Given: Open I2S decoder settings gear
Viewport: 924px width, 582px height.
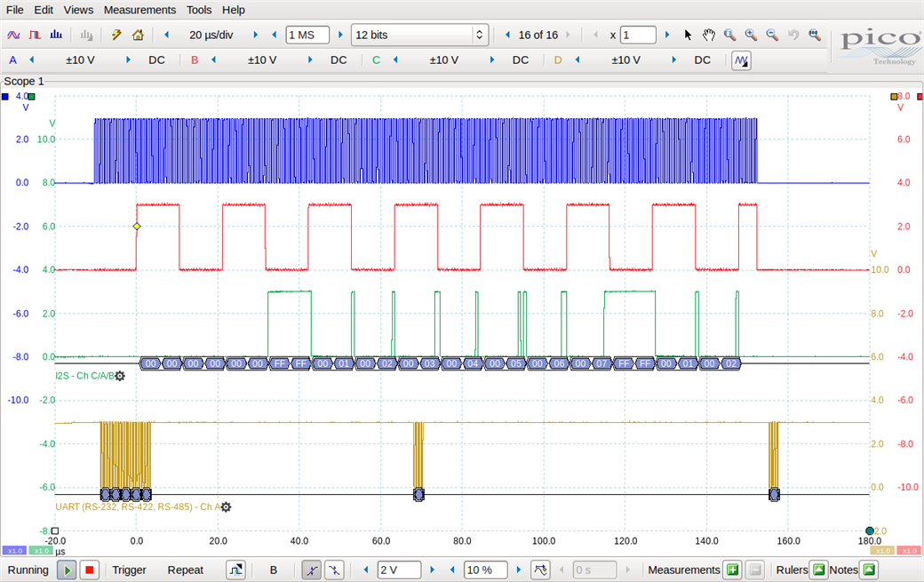Looking at the screenshot, I should (120, 376).
